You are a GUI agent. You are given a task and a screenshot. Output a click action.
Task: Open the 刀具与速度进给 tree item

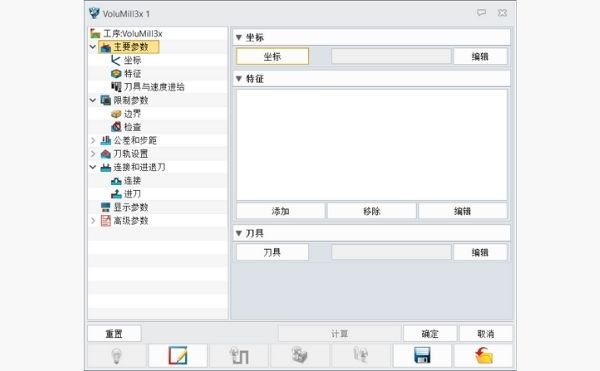tap(148, 87)
